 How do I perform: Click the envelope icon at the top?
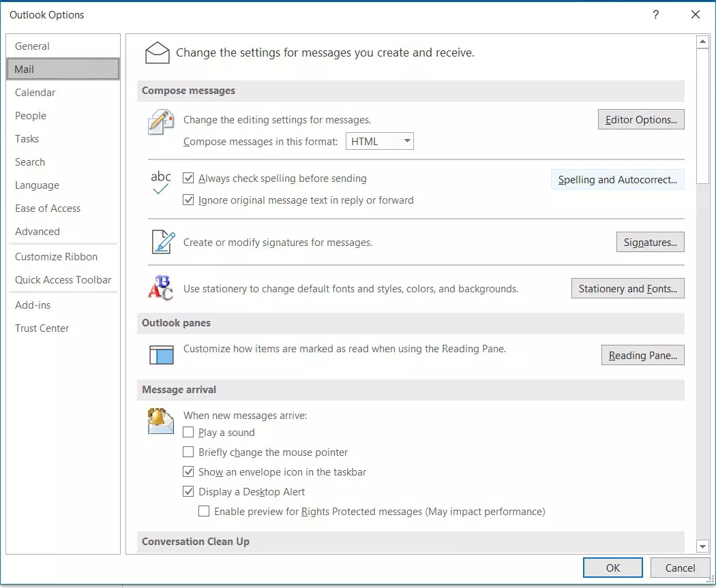(158, 51)
